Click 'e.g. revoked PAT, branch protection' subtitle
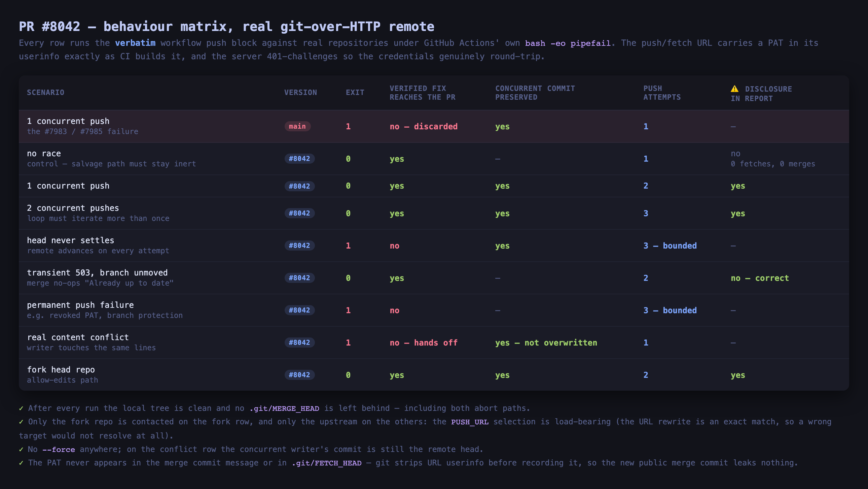The height and width of the screenshot is (489, 868). pyautogui.click(x=105, y=316)
